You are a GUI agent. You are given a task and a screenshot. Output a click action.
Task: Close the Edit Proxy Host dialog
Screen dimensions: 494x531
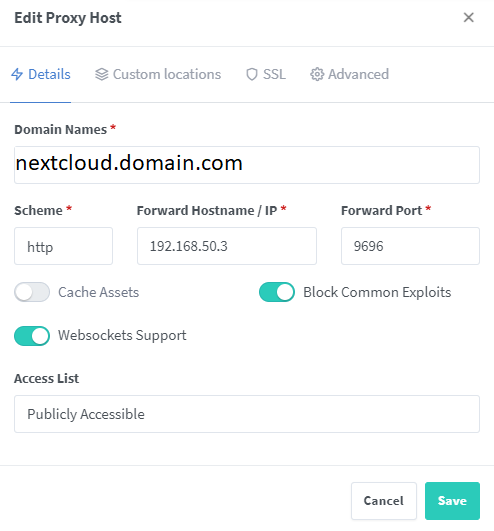point(469,17)
